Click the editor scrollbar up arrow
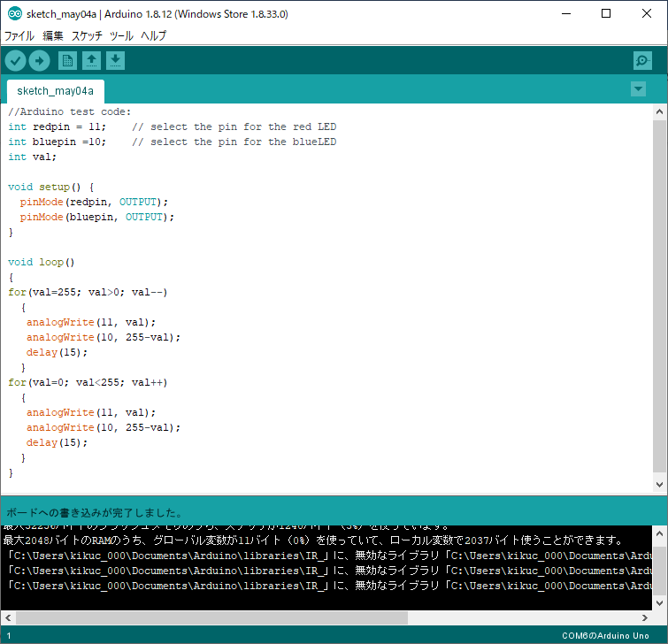This screenshot has height=644, width=668. point(659,111)
